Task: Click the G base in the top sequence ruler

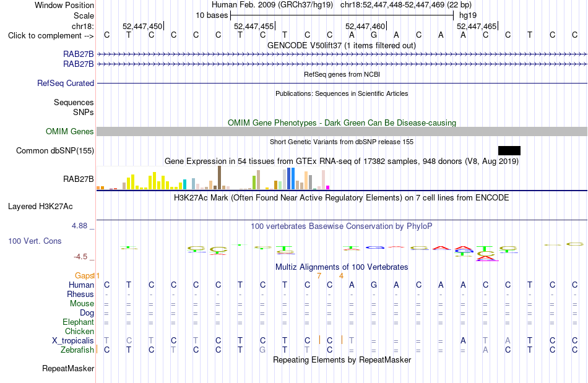Action: tap(373, 35)
